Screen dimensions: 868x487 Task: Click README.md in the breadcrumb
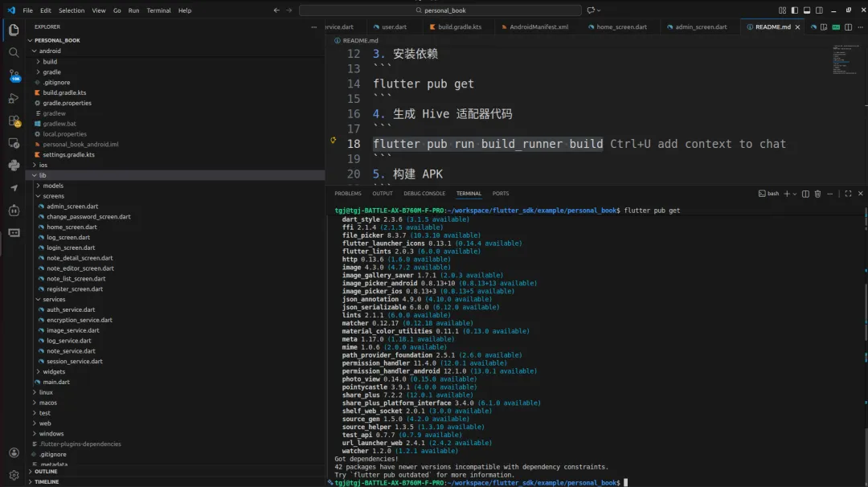[x=360, y=40]
